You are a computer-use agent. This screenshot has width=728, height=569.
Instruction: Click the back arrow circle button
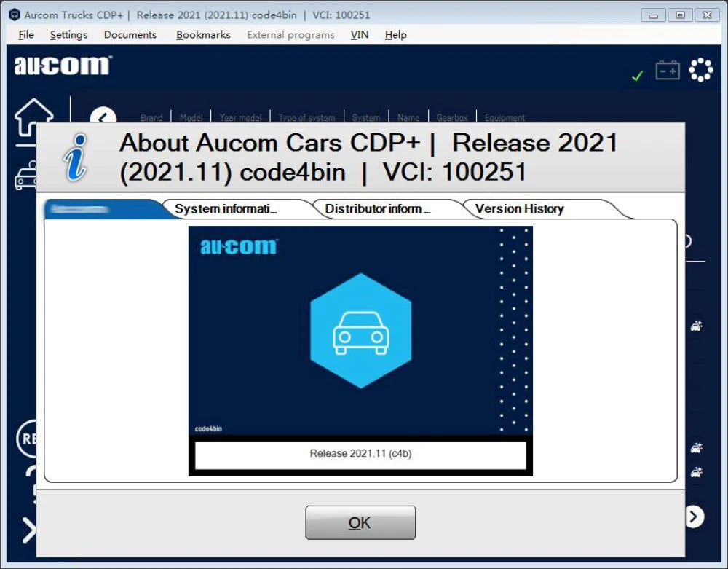pyautogui.click(x=103, y=114)
